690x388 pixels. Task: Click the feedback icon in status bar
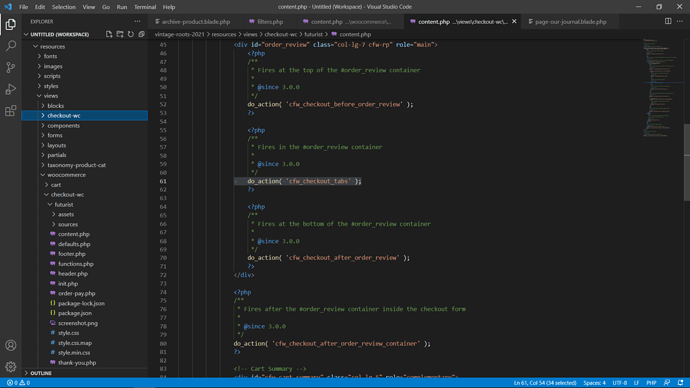(x=667, y=383)
